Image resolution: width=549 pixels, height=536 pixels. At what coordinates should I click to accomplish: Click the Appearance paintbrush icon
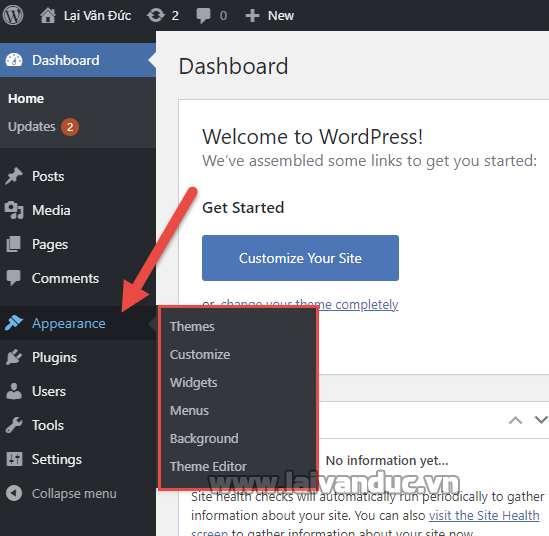point(14,323)
